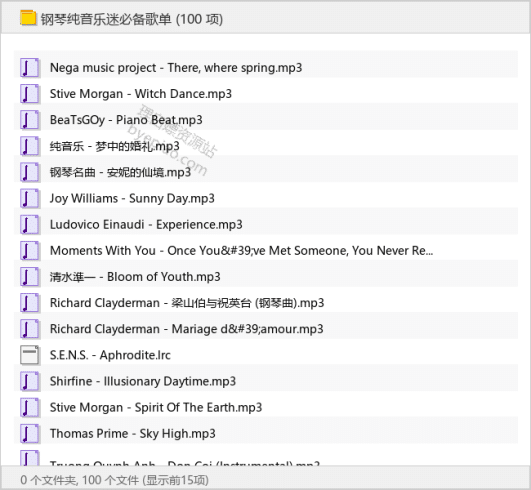Click file name 清水準一 - Bloom of Youth.mp3

[135, 277]
